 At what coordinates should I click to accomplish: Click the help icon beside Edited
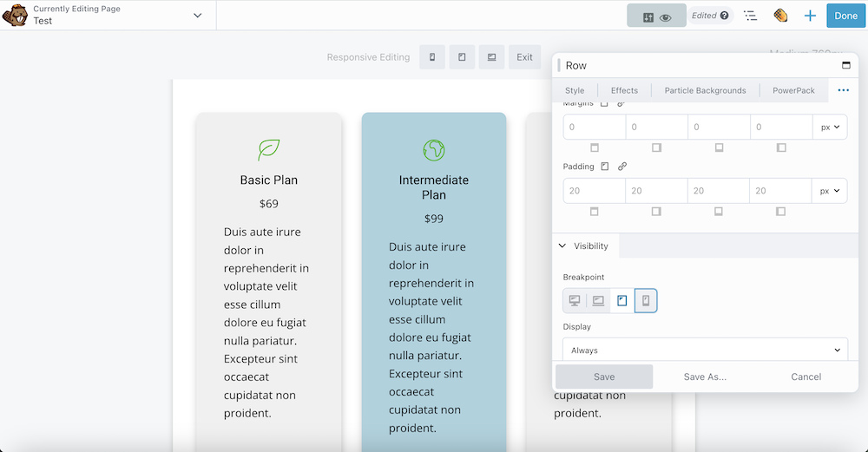tap(724, 16)
